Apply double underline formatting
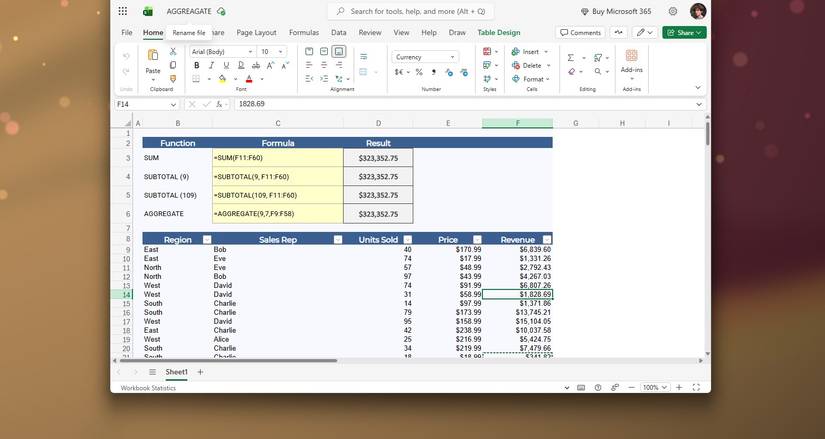The height and width of the screenshot is (439, 825). click(241, 65)
